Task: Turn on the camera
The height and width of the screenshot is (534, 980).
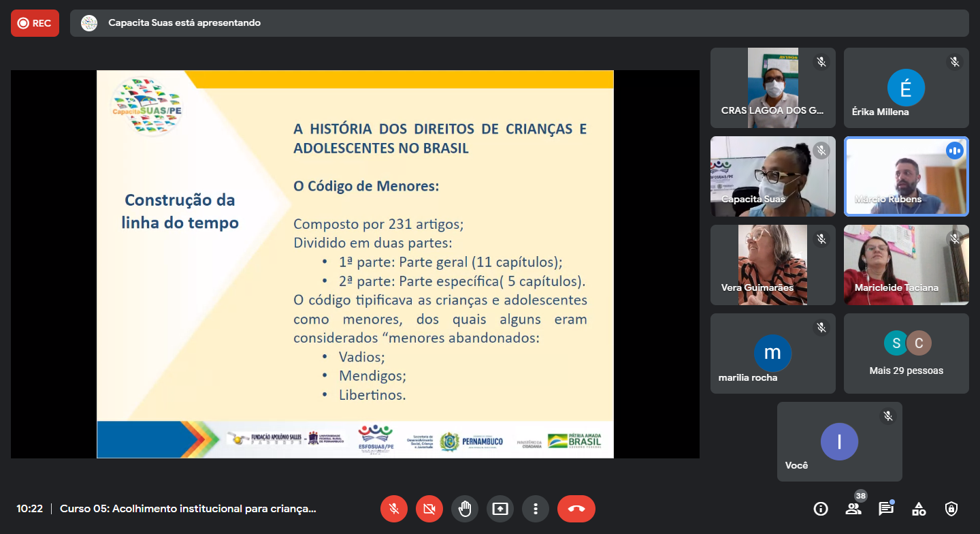Action: click(x=429, y=509)
